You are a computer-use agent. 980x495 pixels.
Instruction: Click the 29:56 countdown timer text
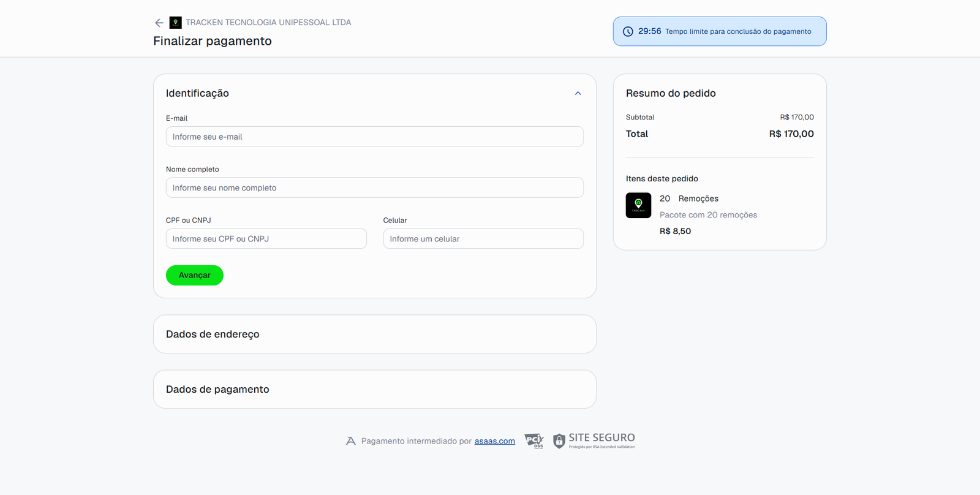(650, 31)
